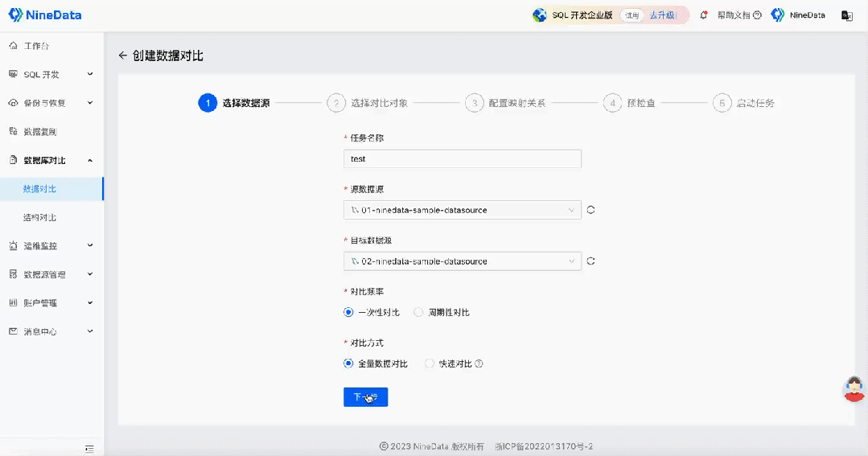The height and width of the screenshot is (456, 868).
Task: Open the 帮助文档 link
Action: point(734,15)
